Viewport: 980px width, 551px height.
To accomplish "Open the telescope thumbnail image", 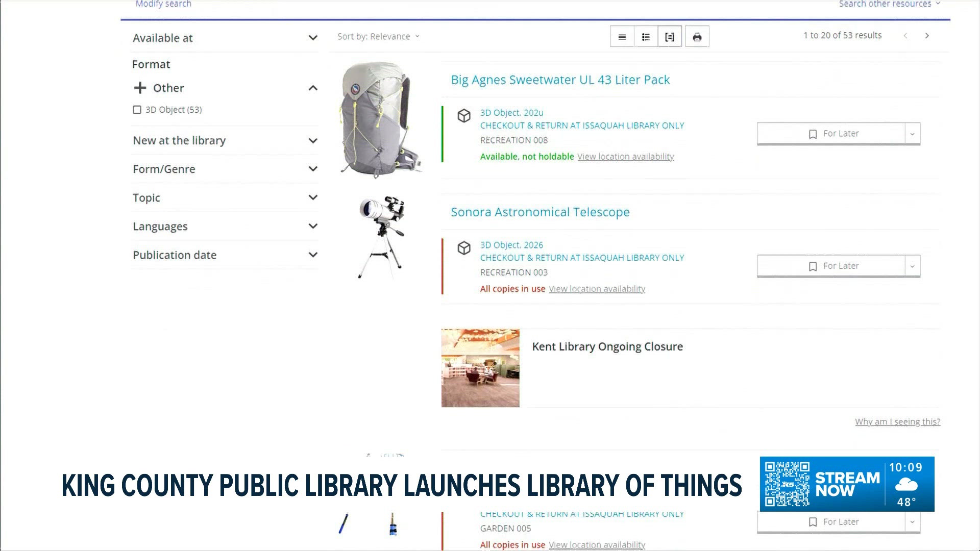I will pyautogui.click(x=382, y=237).
